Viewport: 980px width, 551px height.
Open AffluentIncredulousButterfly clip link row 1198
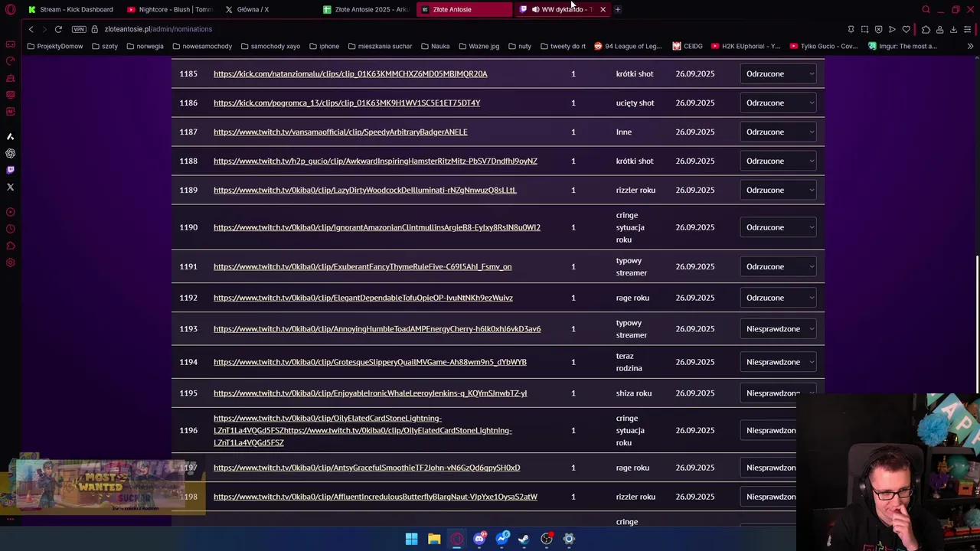click(x=375, y=497)
